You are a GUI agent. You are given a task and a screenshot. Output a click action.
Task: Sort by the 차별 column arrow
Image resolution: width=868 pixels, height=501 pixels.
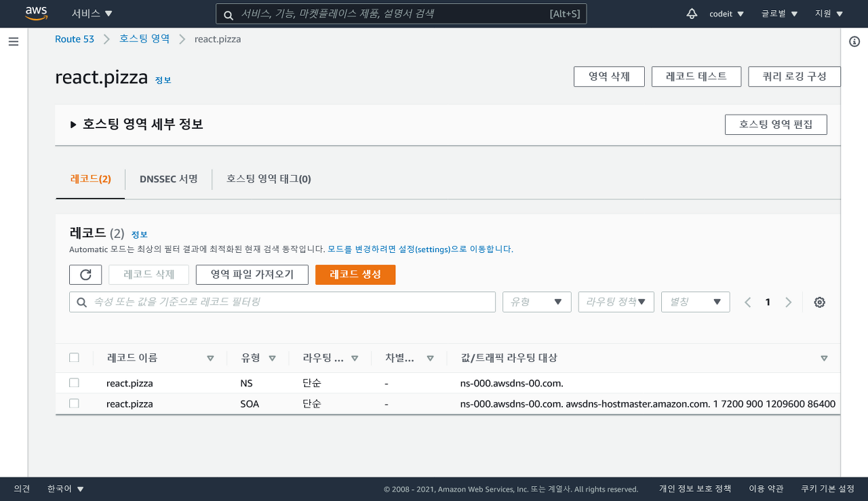[430, 358]
